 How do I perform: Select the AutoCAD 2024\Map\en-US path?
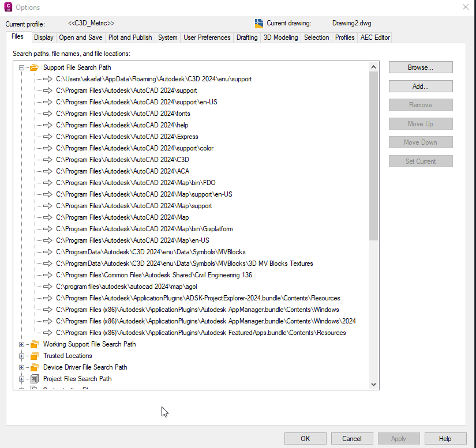click(x=133, y=240)
